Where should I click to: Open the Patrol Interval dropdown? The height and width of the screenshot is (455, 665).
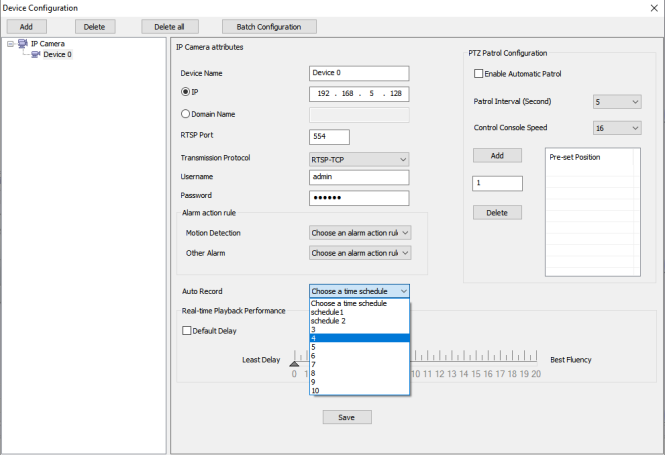click(x=616, y=101)
